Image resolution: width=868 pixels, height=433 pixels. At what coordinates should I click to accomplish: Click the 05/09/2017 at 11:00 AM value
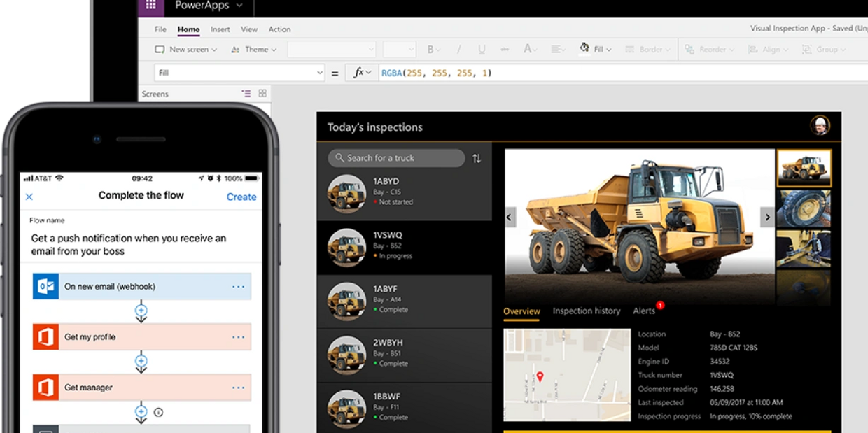[x=746, y=402]
